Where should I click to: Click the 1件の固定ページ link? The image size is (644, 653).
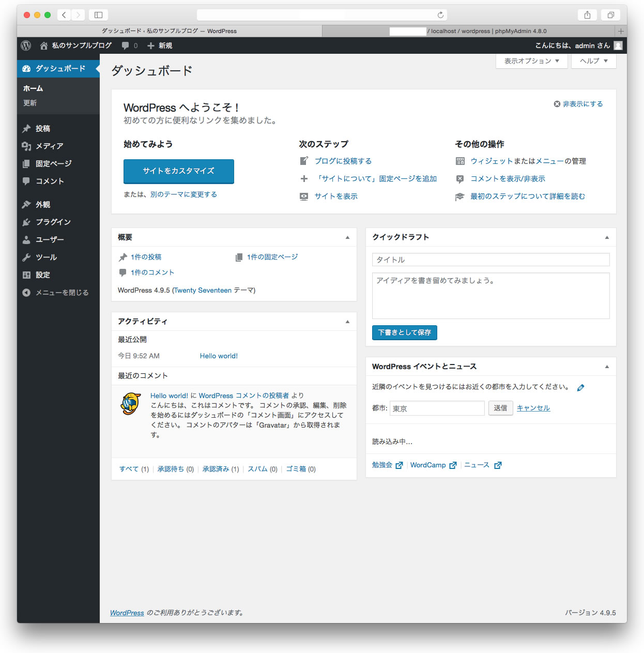[272, 257]
